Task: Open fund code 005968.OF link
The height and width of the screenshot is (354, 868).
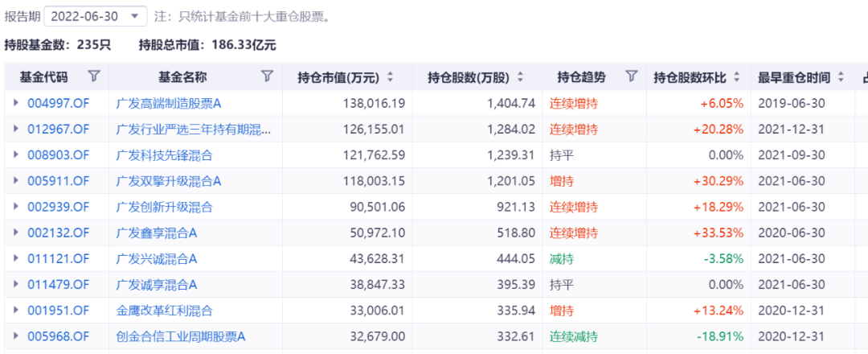Action: pyautogui.click(x=58, y=336)
